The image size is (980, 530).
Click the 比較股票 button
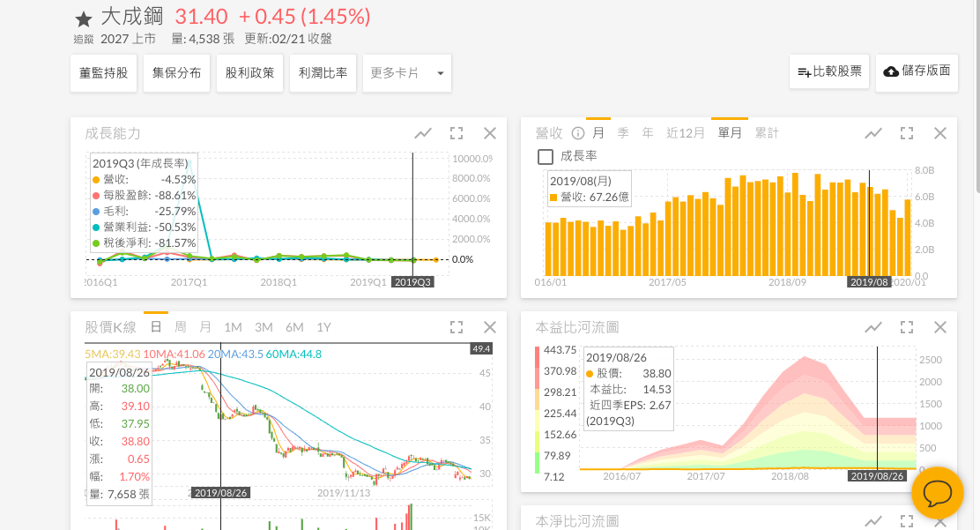pyautogui.click(x=829, y=71)
